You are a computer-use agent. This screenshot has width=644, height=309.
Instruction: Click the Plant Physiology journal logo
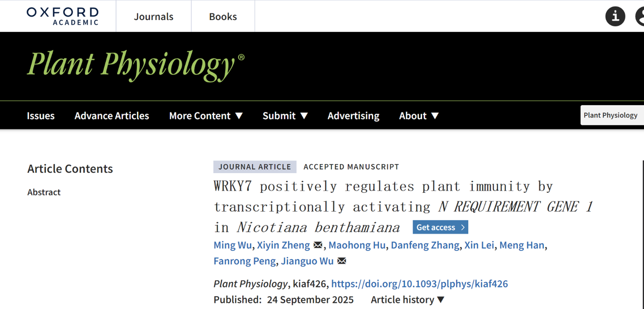pos(135,66)
